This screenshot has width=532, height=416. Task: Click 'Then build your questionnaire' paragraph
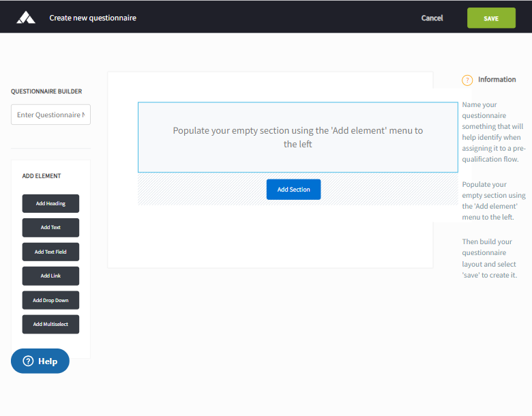point(489,258)
